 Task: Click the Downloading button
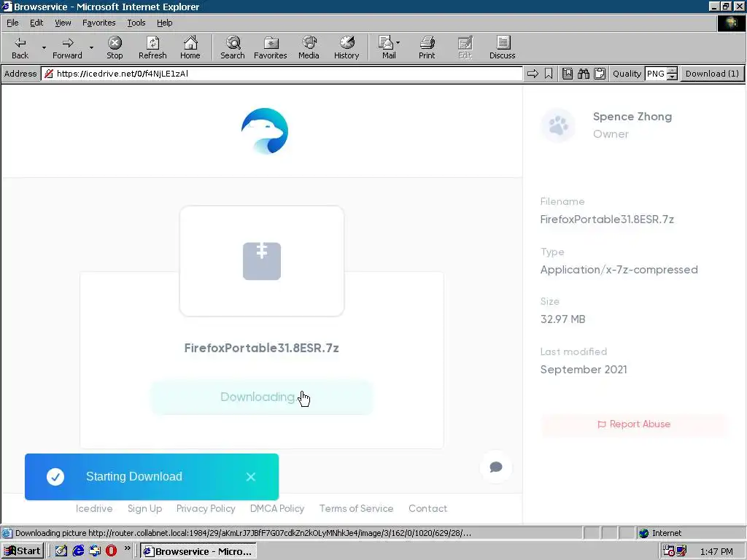coord(262,397)
